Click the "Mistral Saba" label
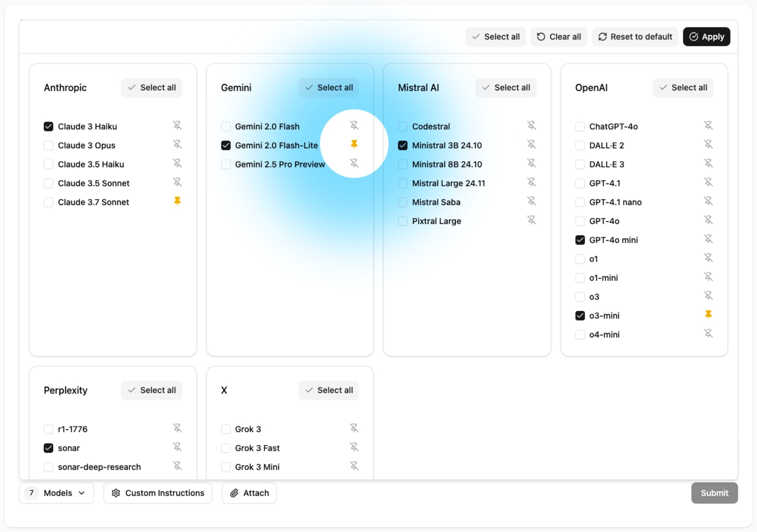 pyautogui.click(x=436, y=202)
